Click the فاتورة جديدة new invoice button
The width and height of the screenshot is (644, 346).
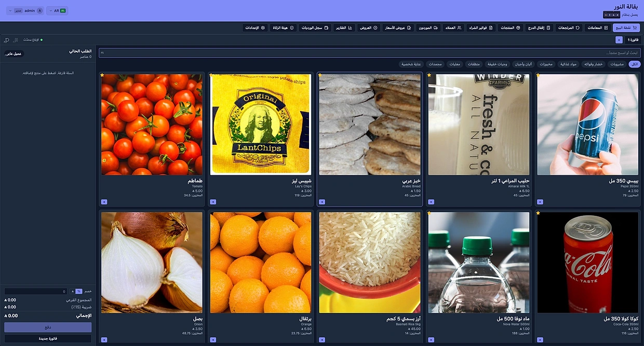pos(48,339)
